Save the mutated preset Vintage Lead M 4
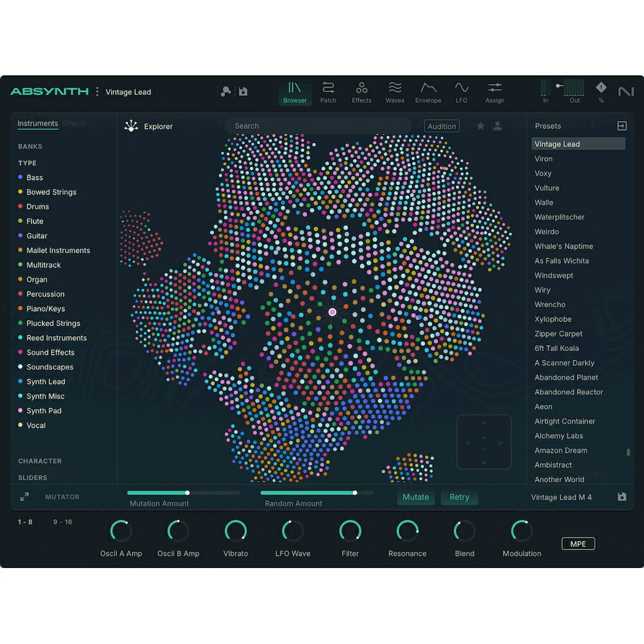Screen dimensions: 644x644 [x=621, y=497]
